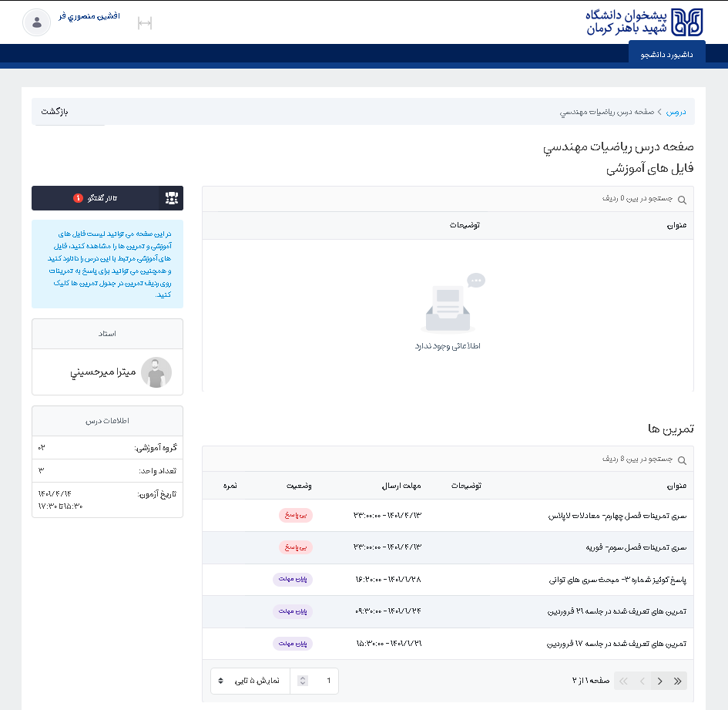The height and width of the screenshot is (710, 728).
Task: Open the داشبورد دانشجو tab
Action: coord(666,55)
